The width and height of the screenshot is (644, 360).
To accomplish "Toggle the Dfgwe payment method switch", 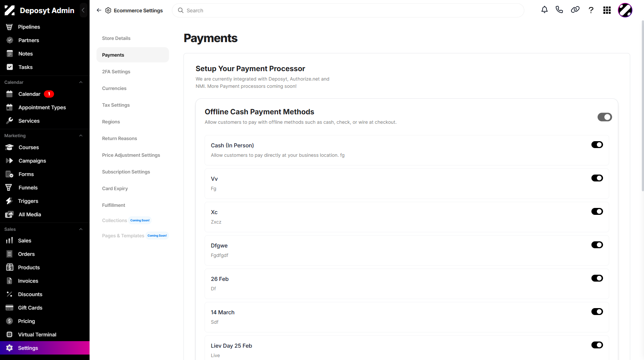I will tap(597, 245).
